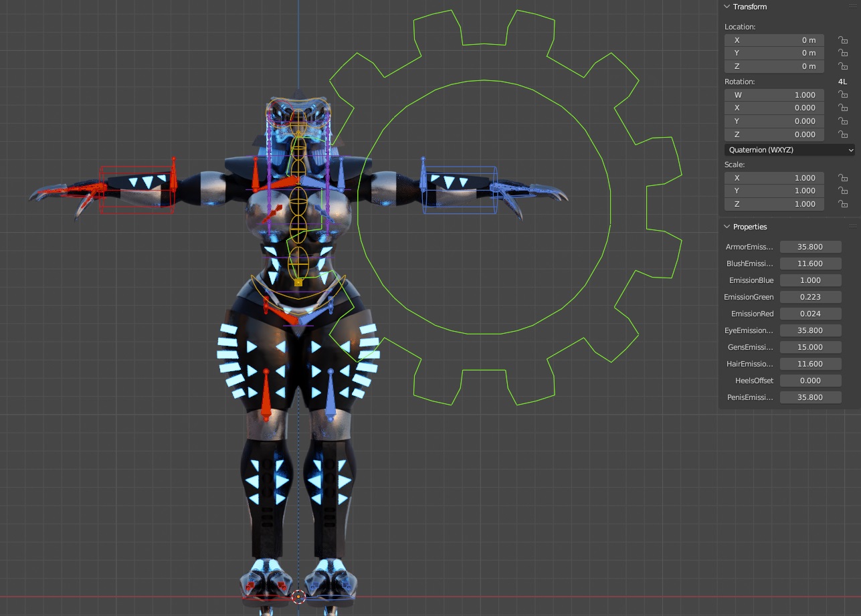Select the Rotation W value field

[774, 95]
